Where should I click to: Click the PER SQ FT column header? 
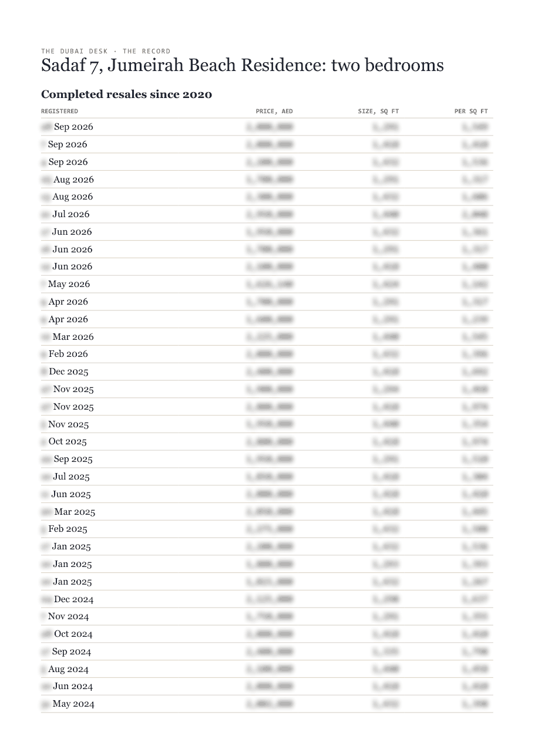(471, 111)
